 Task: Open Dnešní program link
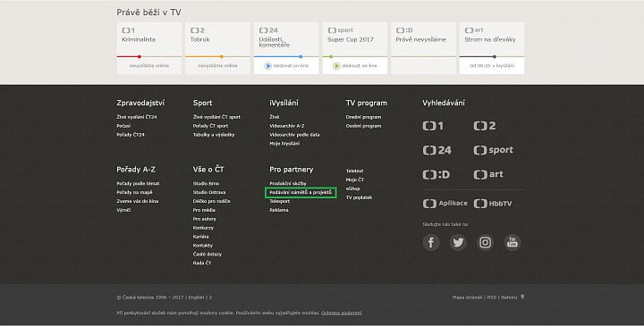pyautogui.click(x=363, y=117)
